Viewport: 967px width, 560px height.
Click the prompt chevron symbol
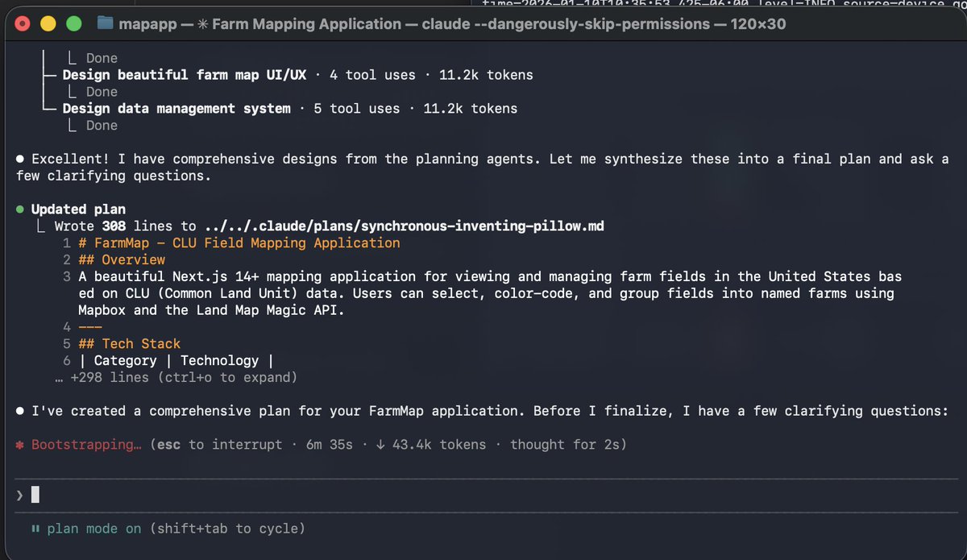[x=19, y=495]
